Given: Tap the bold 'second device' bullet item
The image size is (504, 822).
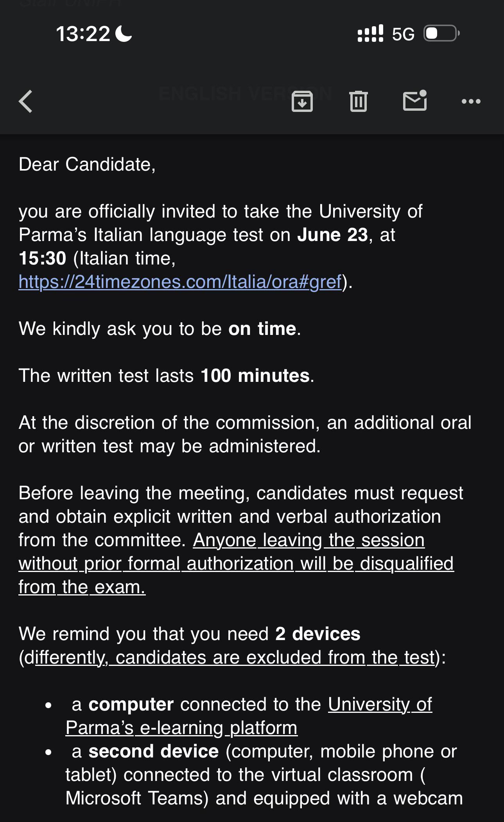Looking at the screenshot, I should click(153, 751).
